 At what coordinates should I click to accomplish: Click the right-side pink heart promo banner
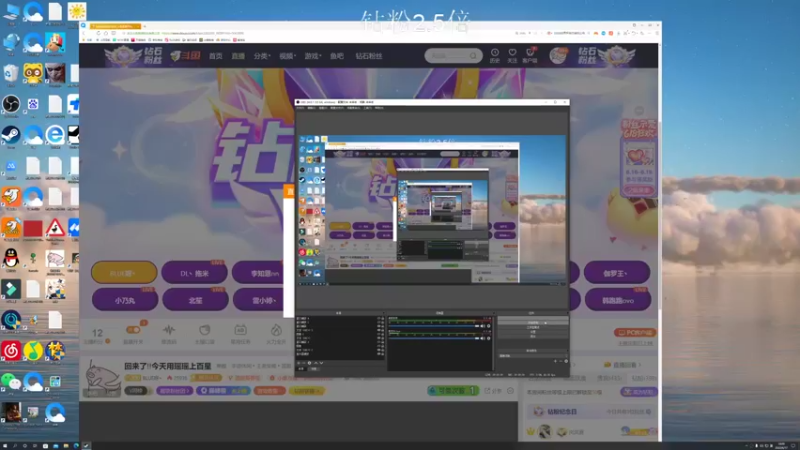click(638, 158)
